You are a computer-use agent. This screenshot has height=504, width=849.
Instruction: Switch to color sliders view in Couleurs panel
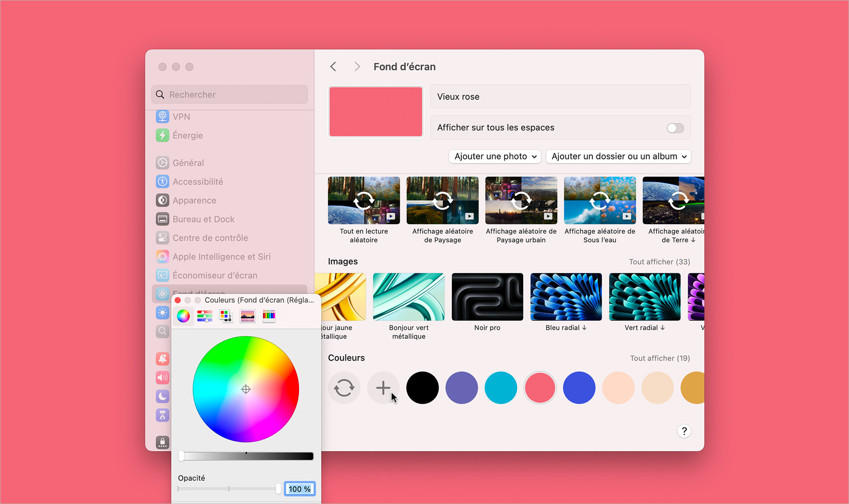pyautogui.click(x=204, y=316)
